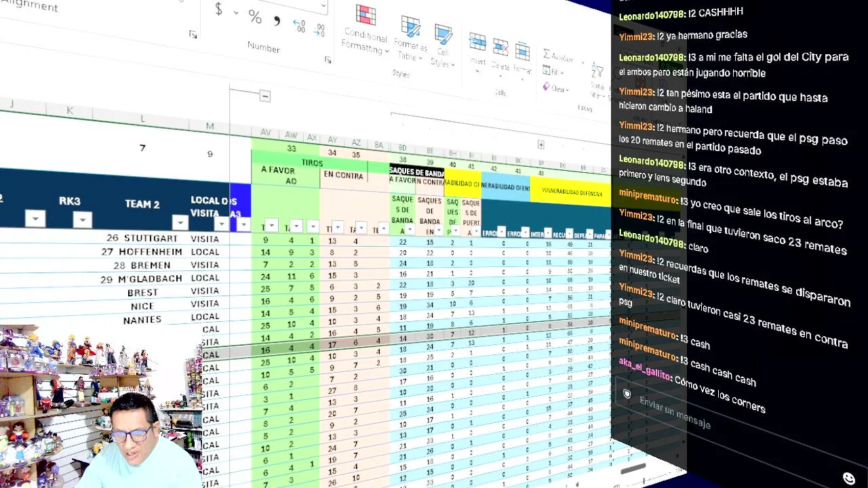Click the 'SAQUES DE BANDA' black header

416,173
